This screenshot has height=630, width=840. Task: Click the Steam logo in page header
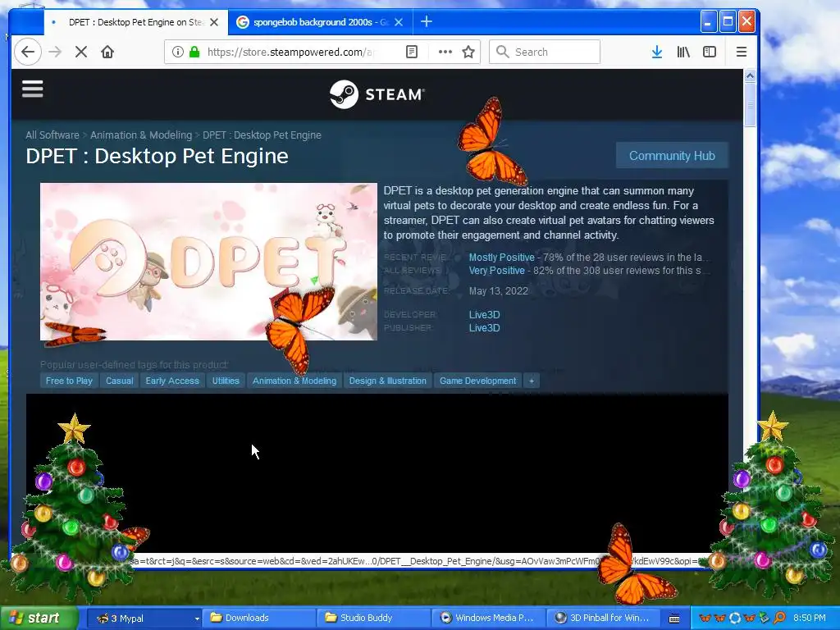tap(377, 94)
